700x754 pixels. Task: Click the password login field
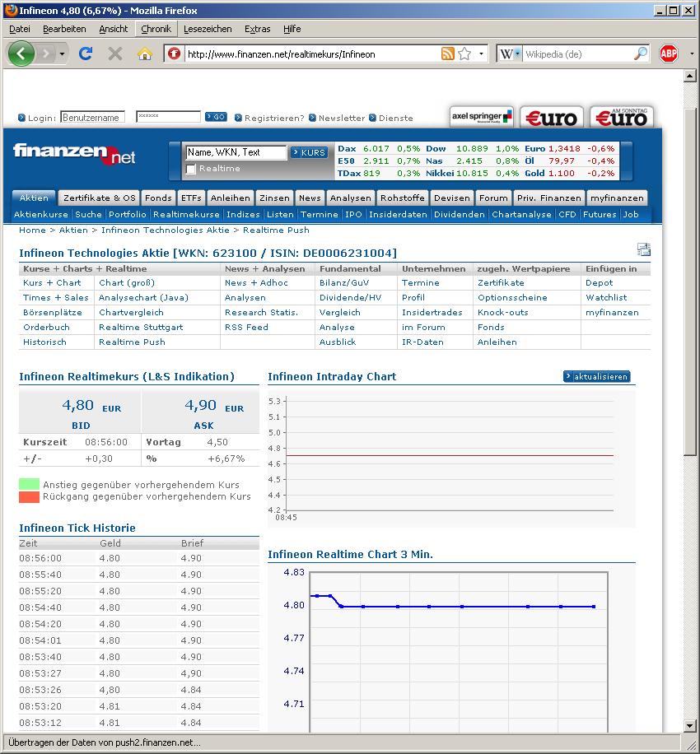[168, 116]
